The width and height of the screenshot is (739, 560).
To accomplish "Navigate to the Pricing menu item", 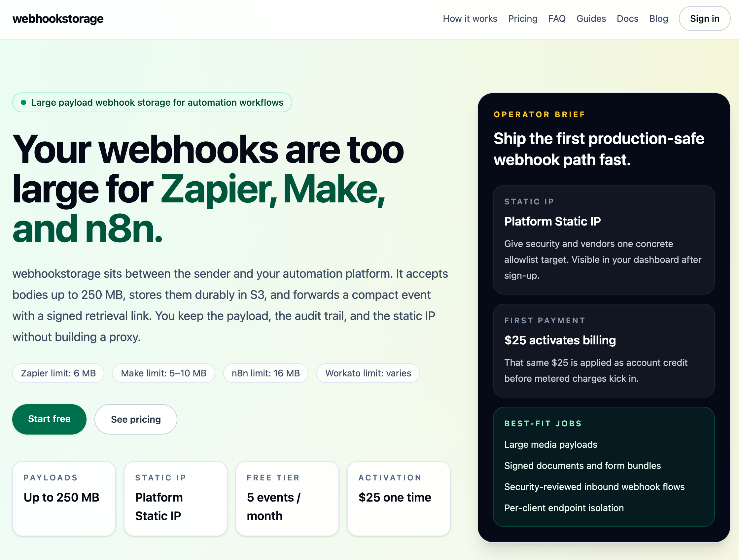I will pos(522,19).
